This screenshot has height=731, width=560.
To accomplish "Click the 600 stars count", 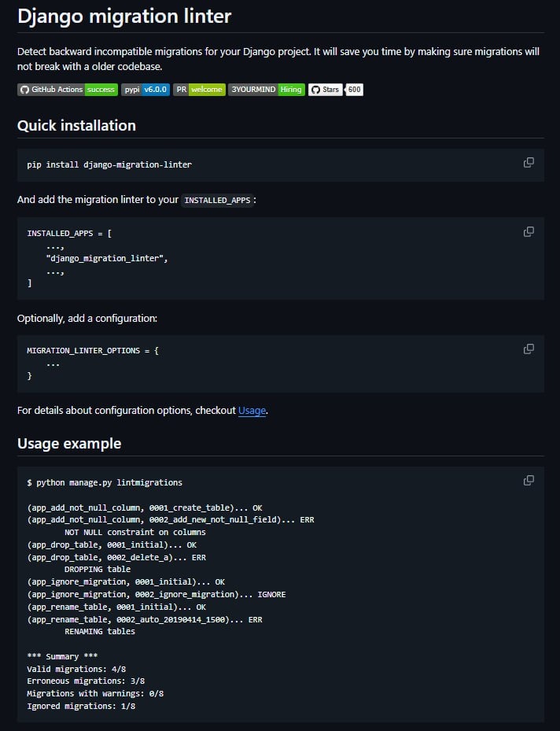I will pos(355,90).
